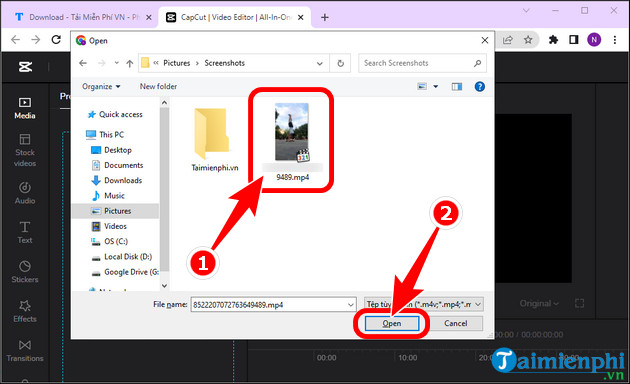Open the file type filter dropdown
Screen dimensions: 630x384
click(x=424, y=304)
